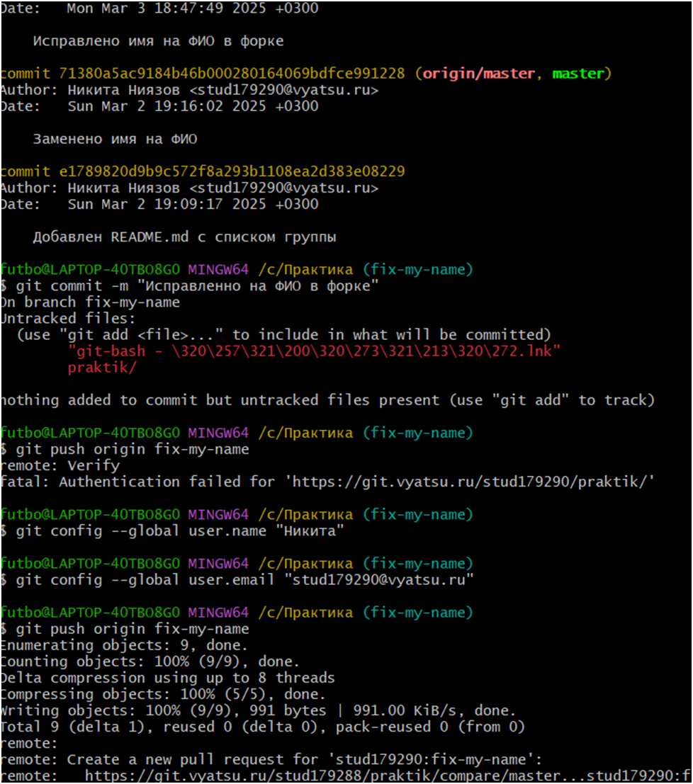This screenshot has width=693, height=784.
Task: Click the 'Добавлен README.md' commit message line
Action: pos(184,237)
